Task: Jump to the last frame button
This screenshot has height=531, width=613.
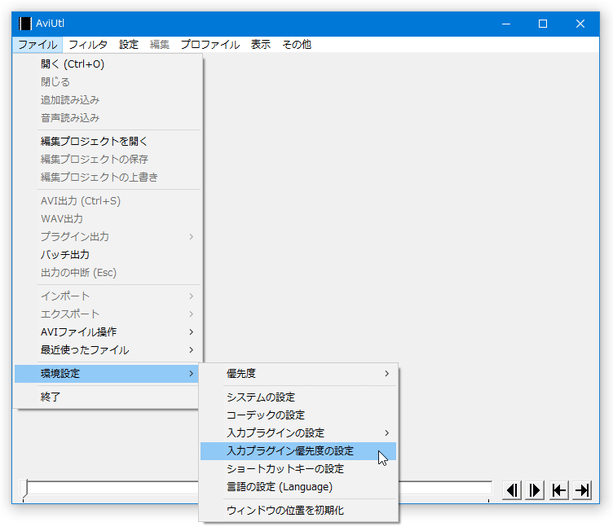Action: click(582, 490)
